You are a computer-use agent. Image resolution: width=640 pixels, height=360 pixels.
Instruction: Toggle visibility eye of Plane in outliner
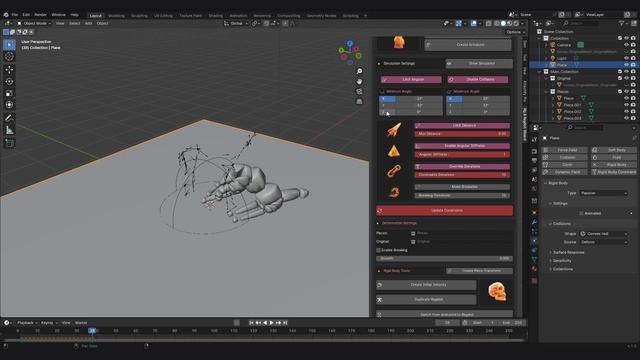626,65
